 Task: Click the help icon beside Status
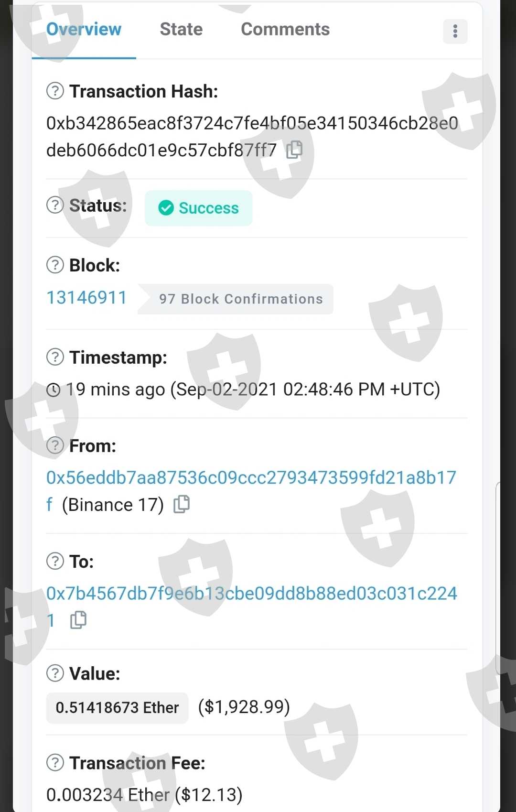point(55,205)
